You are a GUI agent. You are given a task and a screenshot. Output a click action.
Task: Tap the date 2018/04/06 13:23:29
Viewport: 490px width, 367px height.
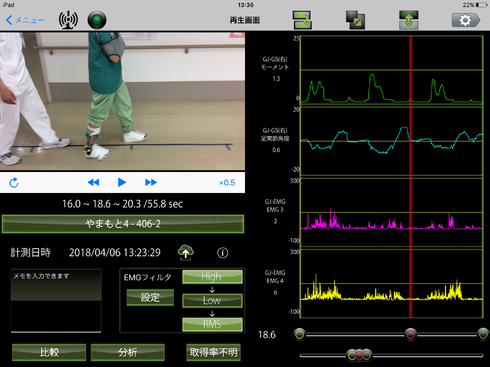click(x=115, y=252)
